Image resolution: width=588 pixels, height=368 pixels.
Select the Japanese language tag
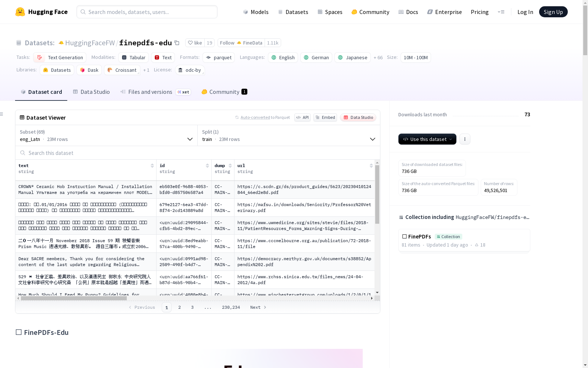click(x=352, y=57)
